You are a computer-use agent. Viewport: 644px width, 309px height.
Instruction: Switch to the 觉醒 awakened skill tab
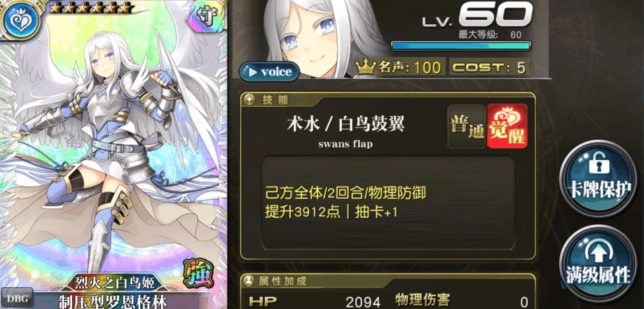[x=507, y=126]
